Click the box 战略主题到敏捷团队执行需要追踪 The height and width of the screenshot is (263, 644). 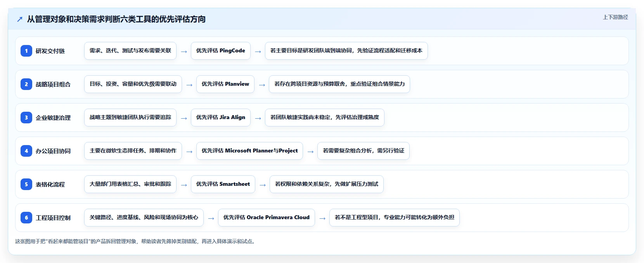coord(130,118)
